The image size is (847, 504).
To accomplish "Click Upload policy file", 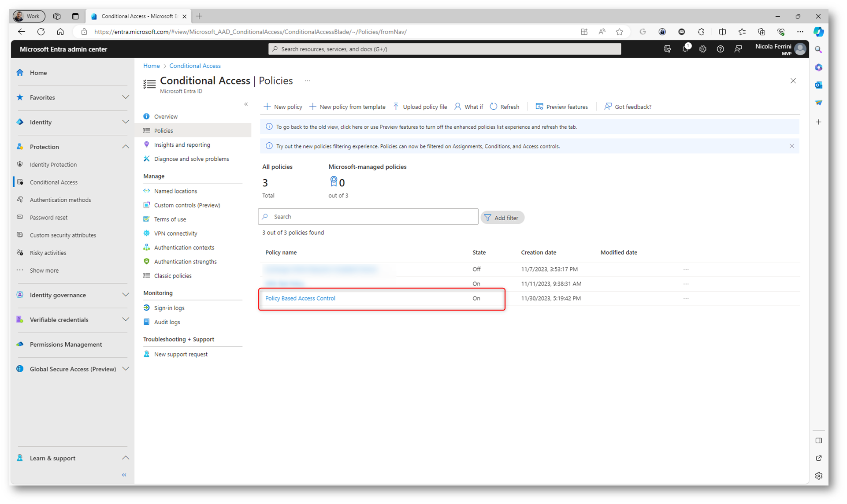I will (420, 107).
